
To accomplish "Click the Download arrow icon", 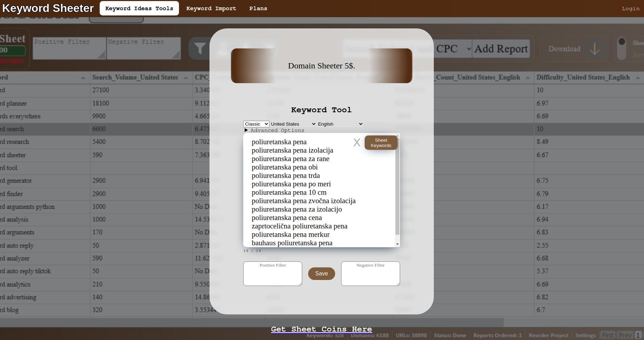I will pyautogui.click(x=595, y=49).
